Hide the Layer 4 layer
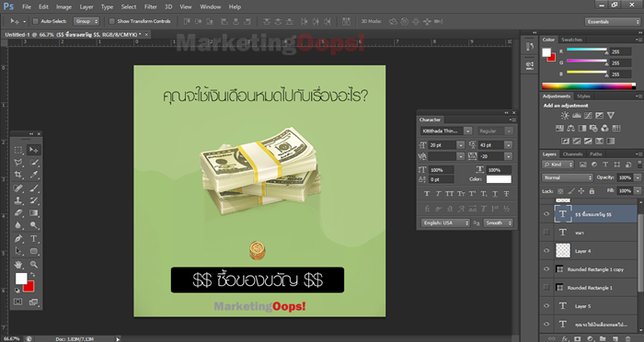644x342 pixels. pyautogui.click(x=546, y=250)
